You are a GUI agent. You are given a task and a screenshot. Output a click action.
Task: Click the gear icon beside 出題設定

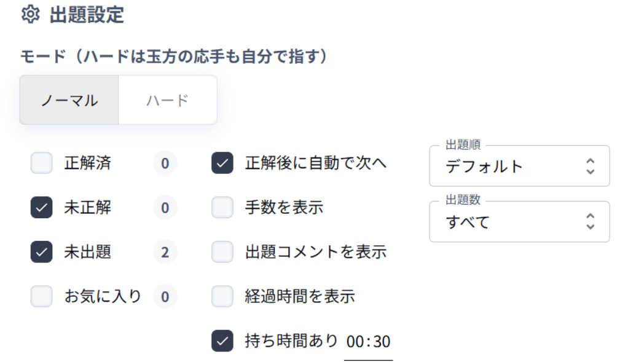(30, 14)
